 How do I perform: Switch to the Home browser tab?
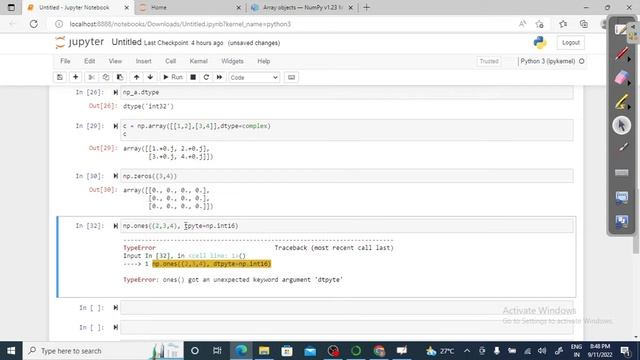[x=190, y=7]
